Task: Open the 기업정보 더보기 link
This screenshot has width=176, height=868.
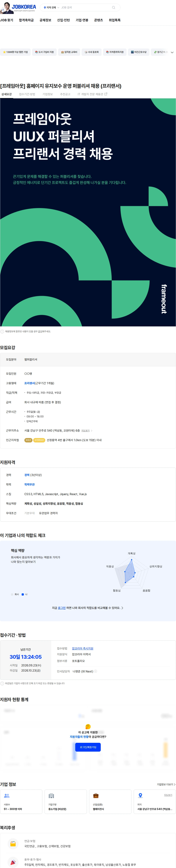Action: tap(166, 784)
